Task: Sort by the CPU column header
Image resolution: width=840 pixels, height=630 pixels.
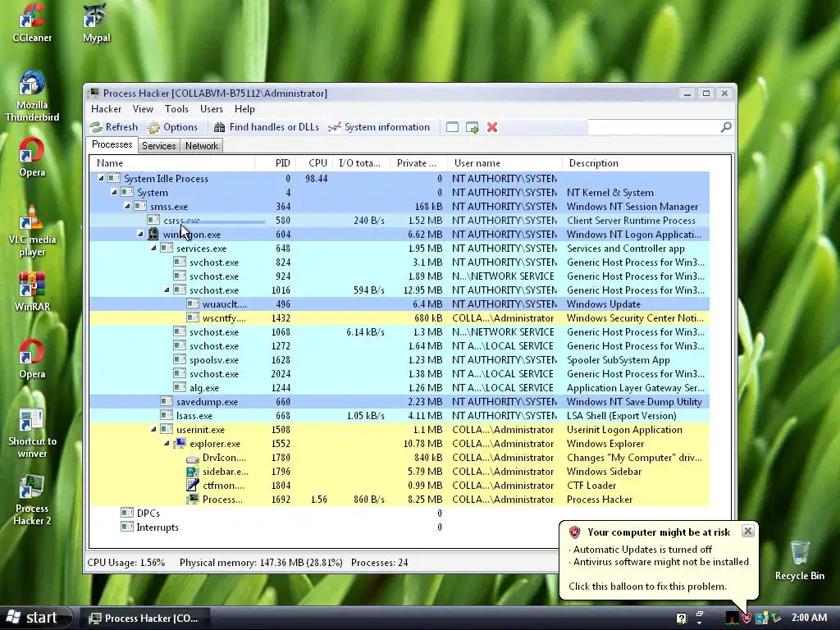Action: [313, 163]
